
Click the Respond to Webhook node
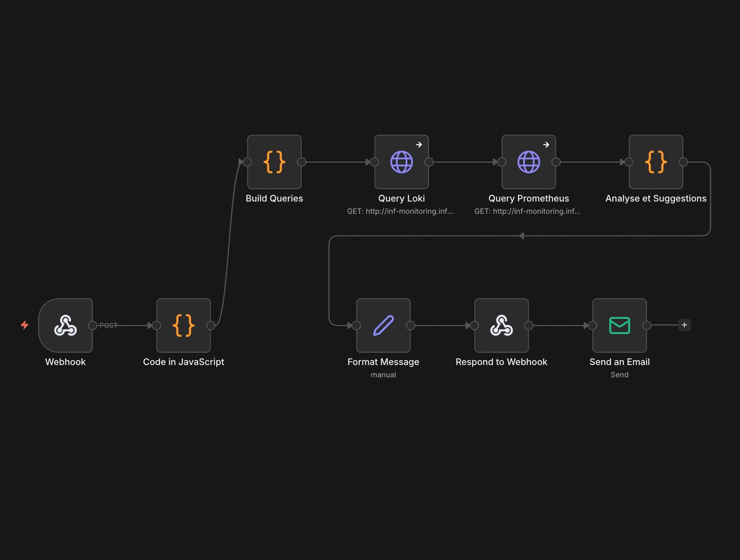tap(501, 325)
